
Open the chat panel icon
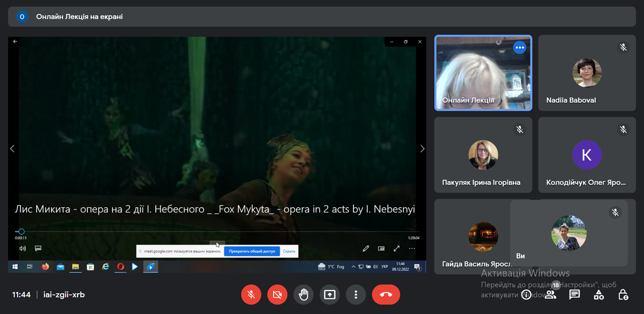pyautogui.click(x=574, y=294)
